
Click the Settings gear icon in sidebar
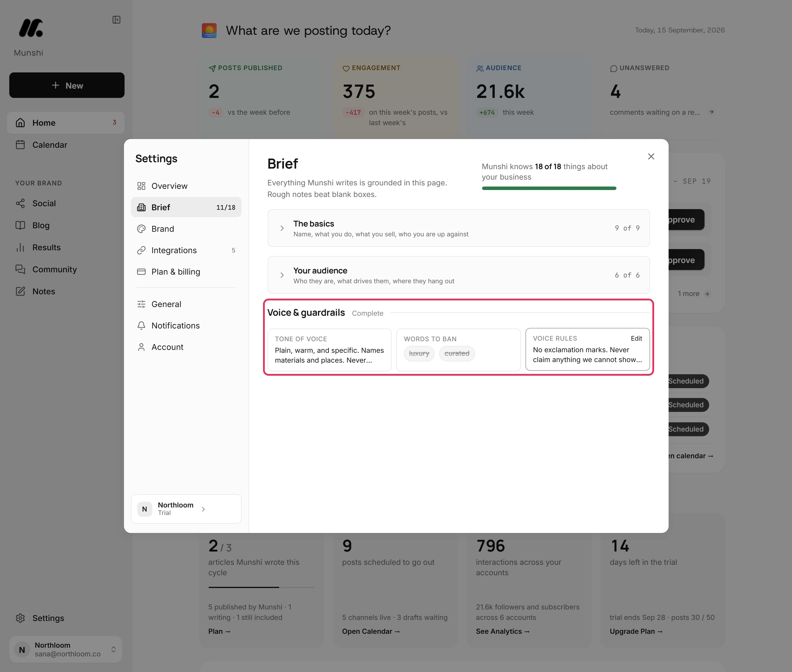point(20,618)
